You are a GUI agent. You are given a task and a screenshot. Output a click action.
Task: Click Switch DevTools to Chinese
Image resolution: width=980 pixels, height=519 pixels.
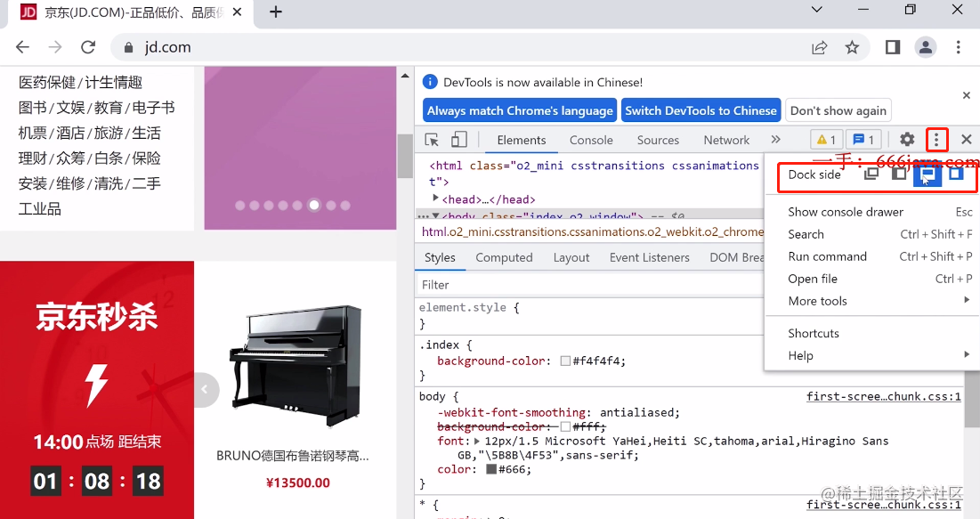point(701,110)
